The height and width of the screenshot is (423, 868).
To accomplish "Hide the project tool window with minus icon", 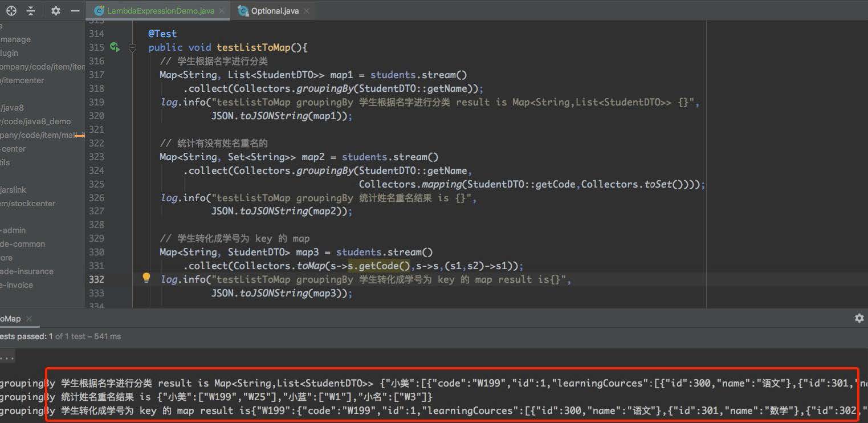I will 75,10.
